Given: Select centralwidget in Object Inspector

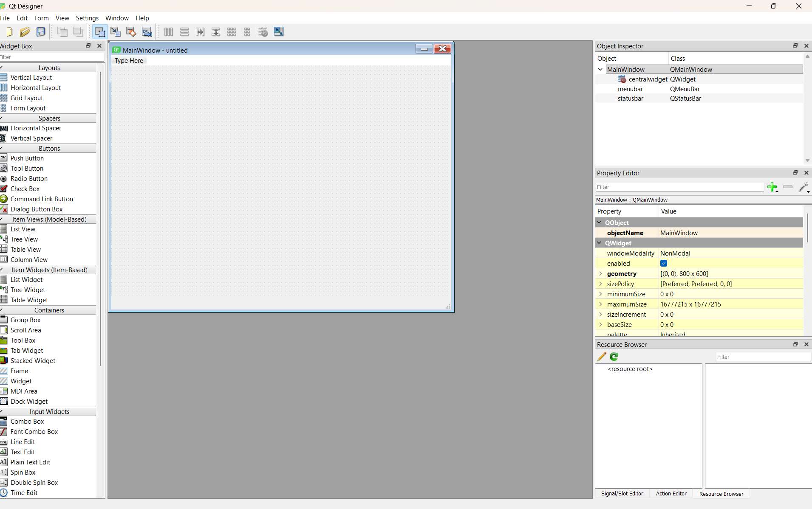Looking at the screenshot, I should [648, 79].
